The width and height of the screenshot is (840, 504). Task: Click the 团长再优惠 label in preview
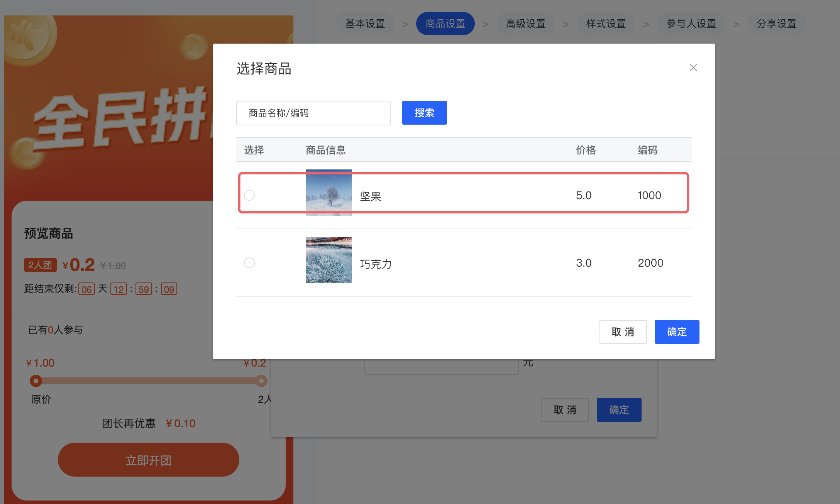129,423
